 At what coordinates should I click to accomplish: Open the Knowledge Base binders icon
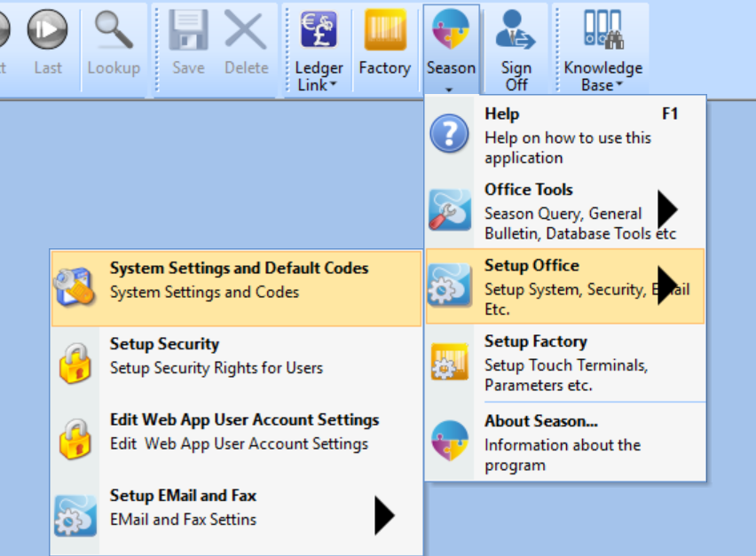click(602, 30)
